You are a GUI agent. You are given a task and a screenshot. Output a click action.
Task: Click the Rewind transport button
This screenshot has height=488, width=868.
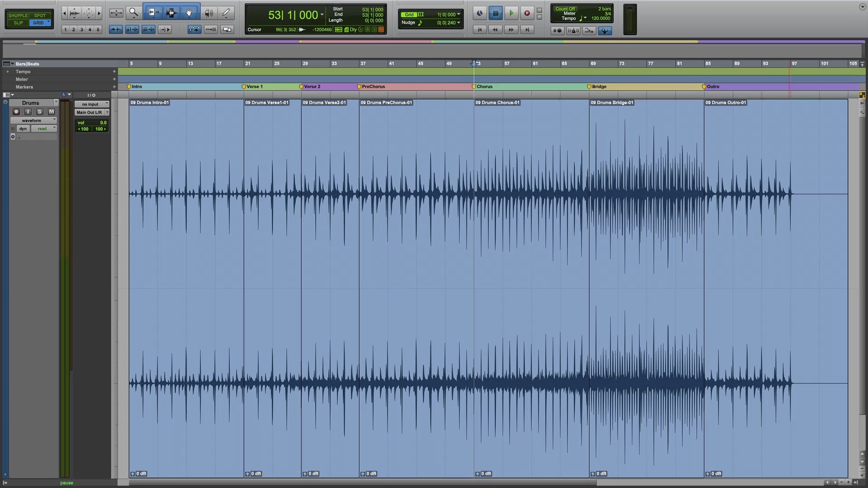pyautogui.click(x=495, y=29)
